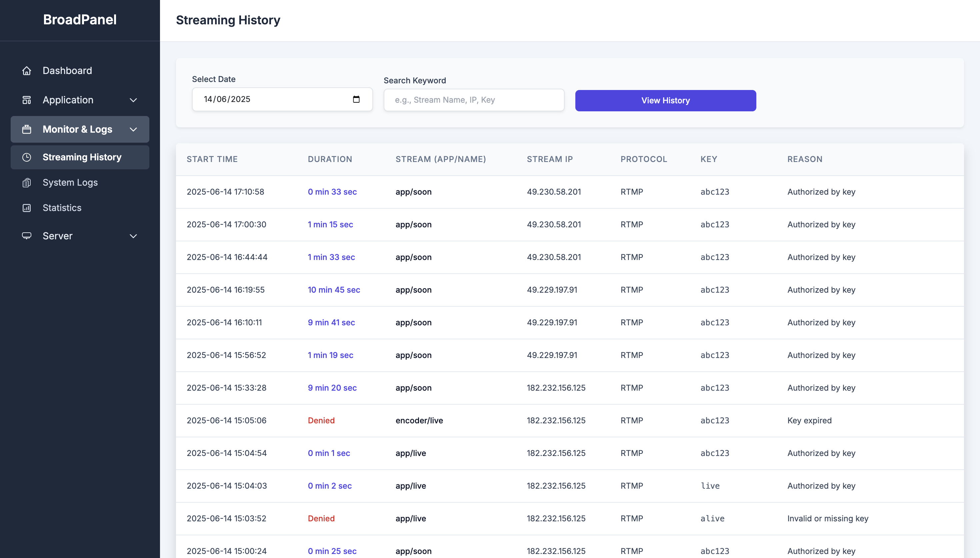Image resolution: width=980 pixels, height=558 pixels.
Task: Click the System Logs clipboard icon
Action: coord(26,183)
